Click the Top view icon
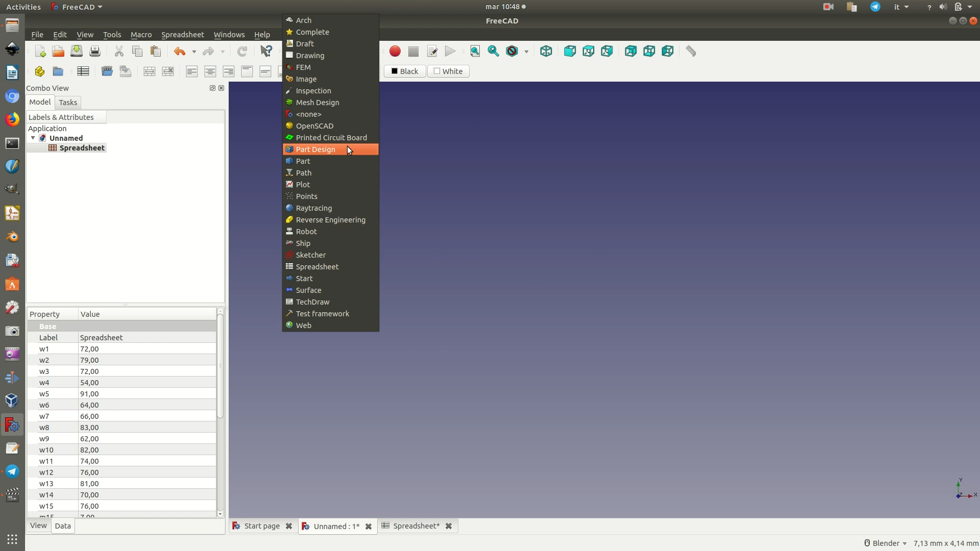980x551 pixels. pos(589,51)
